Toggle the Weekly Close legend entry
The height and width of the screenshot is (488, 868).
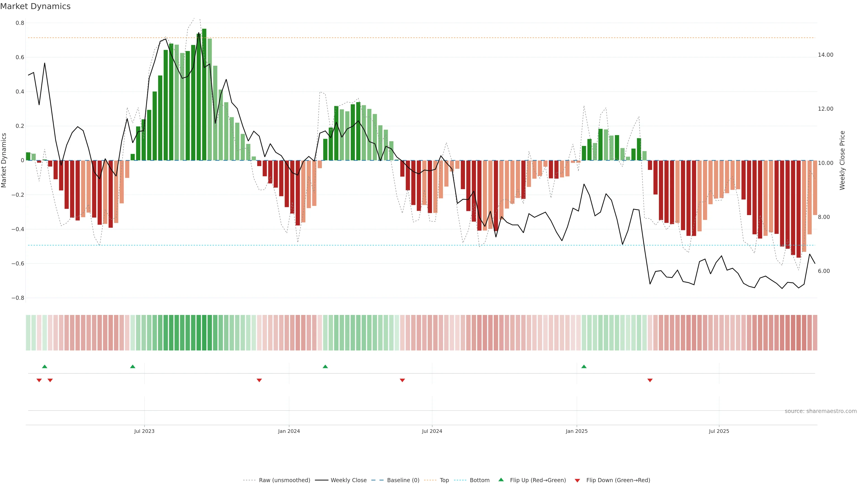tap(348, 480)
